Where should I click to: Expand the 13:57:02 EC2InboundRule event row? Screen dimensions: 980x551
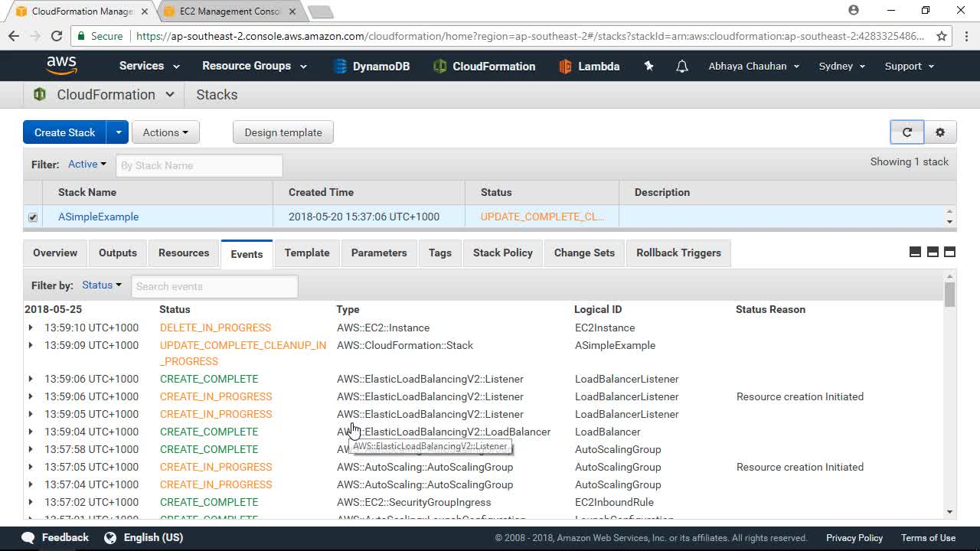coord(31,502)
